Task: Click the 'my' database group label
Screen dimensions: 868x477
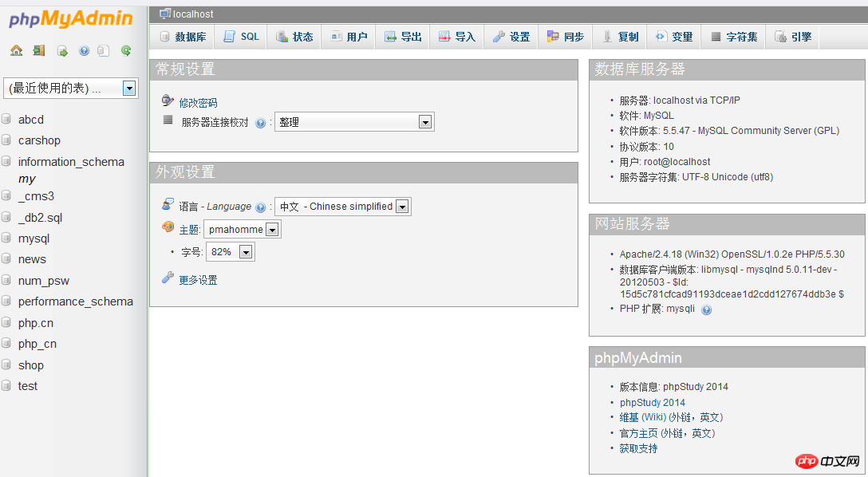Action: 26,179
